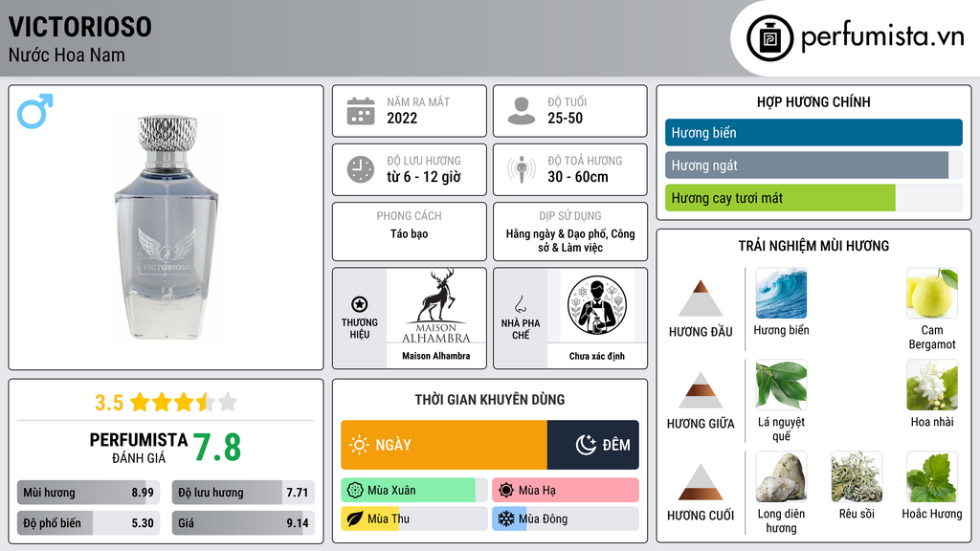Select the Long diên hương note image
Screen dimensions: 980x551
coord(781,476)
